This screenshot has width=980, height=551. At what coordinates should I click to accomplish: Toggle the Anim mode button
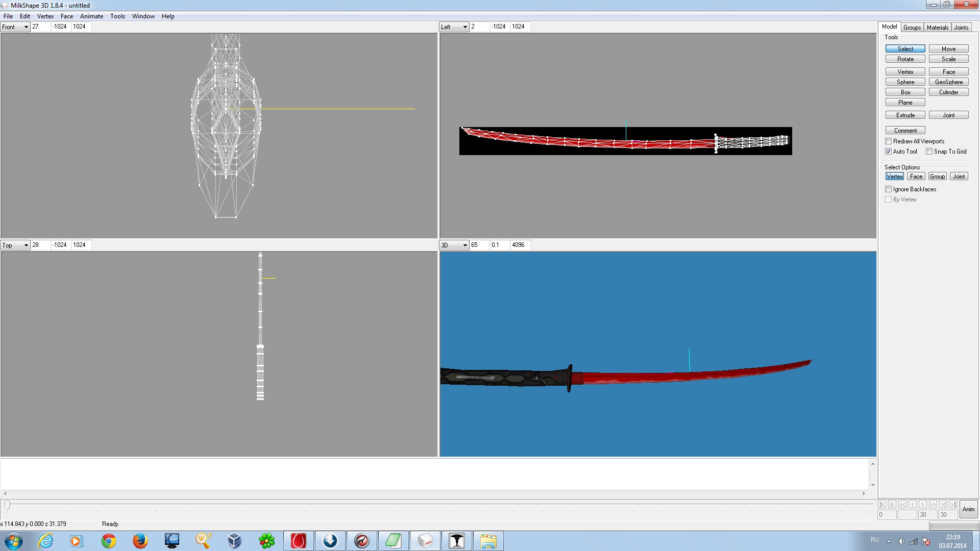point(968,509)
